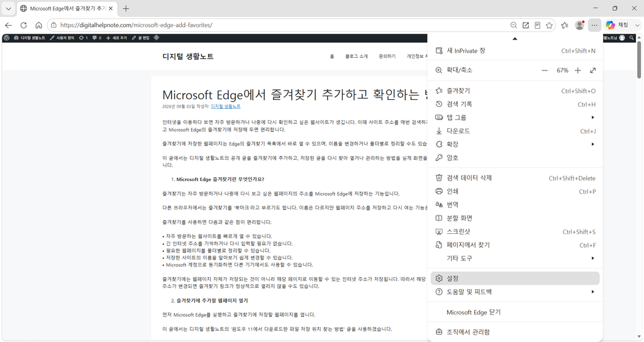This screenshot has height=342, width=644.
Task: Click the 디지털 생활노트 site title
Action: 187,57
